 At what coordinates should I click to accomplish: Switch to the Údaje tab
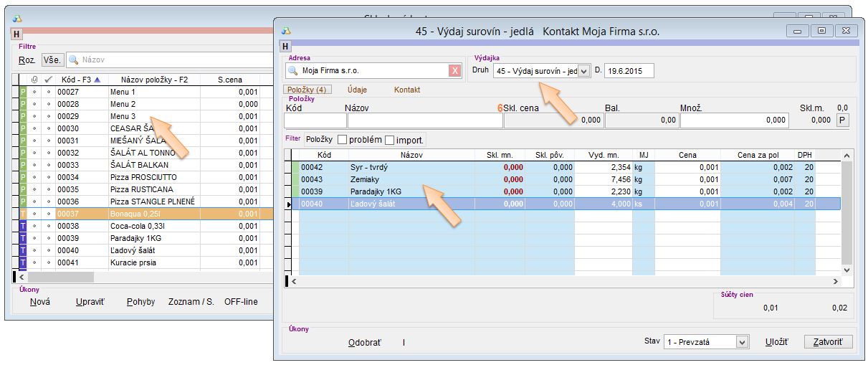pos(358,90)
